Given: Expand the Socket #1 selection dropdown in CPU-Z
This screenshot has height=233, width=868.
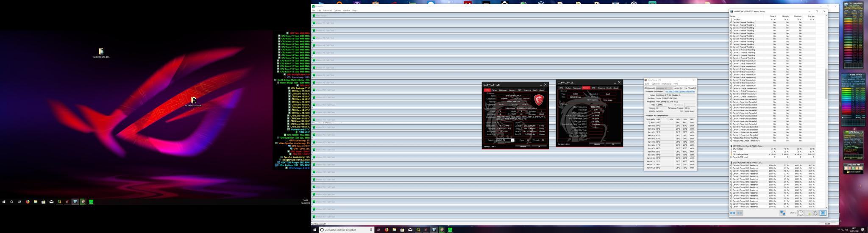Looking at the screenshot, I should click(x=512, y=140).
